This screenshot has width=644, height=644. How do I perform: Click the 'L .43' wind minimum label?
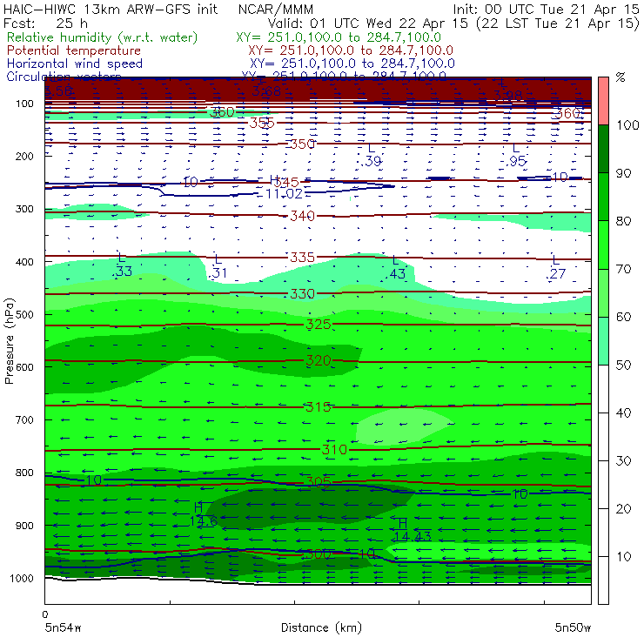(x=395, y=267)
